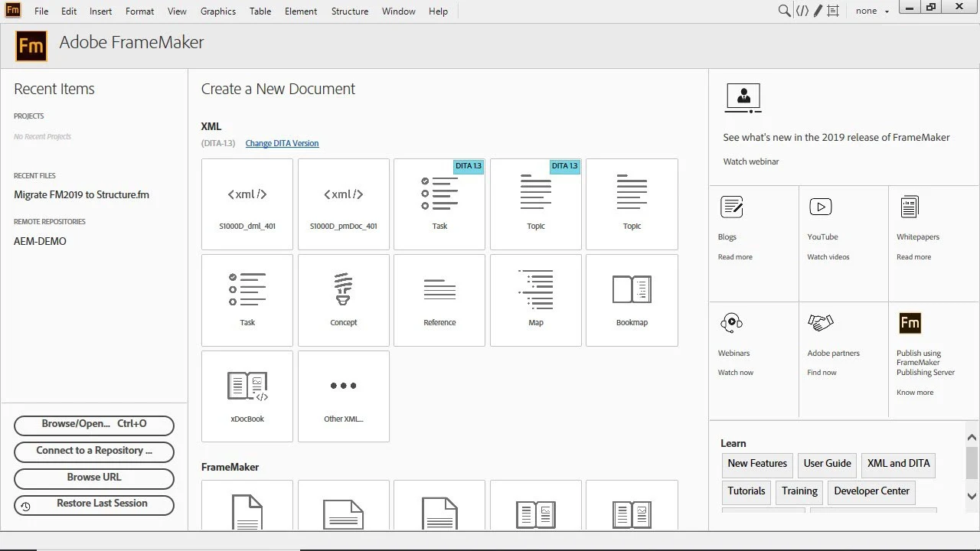
Task: Create an xDocBook document
Action: click(247, 396)
